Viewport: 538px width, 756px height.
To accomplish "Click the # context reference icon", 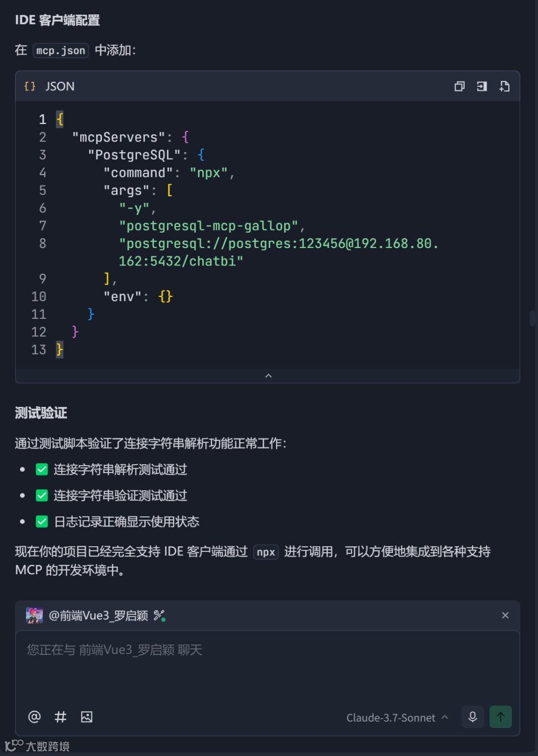I will [60, 717].
